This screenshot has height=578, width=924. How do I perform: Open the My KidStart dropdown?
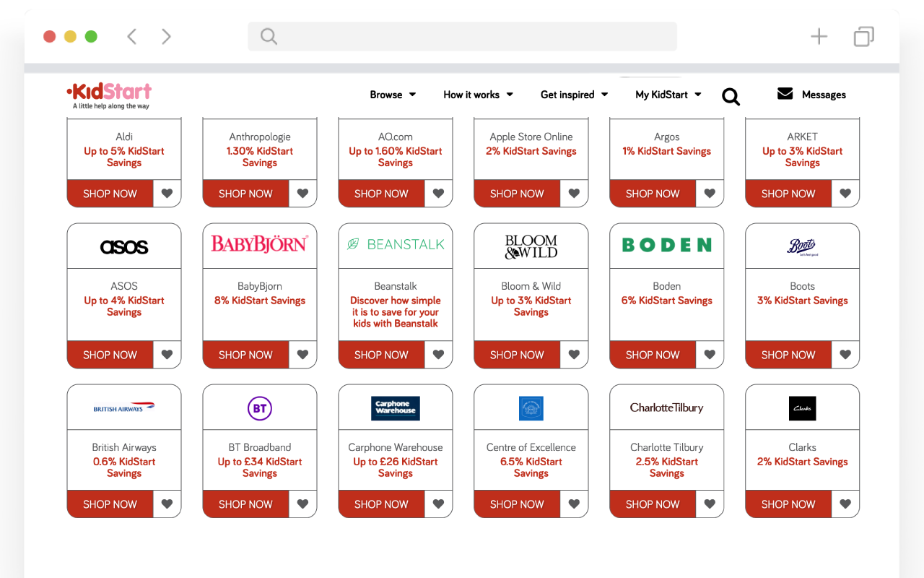tap(668, 95)
